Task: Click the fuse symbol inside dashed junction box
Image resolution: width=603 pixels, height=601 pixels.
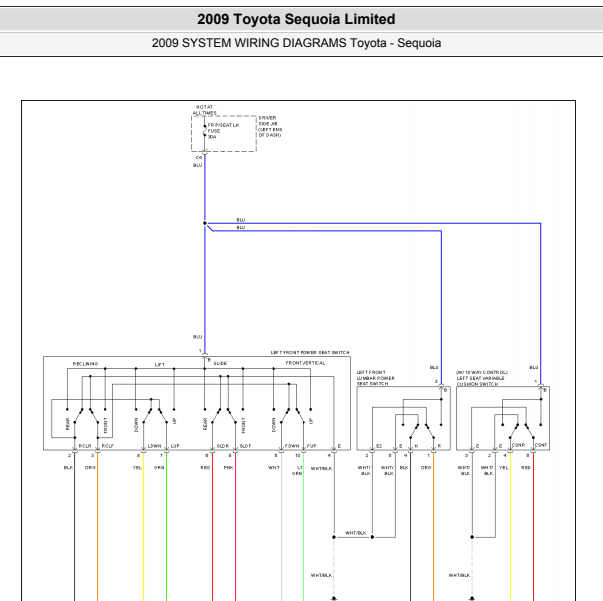Action: [205, 132]
